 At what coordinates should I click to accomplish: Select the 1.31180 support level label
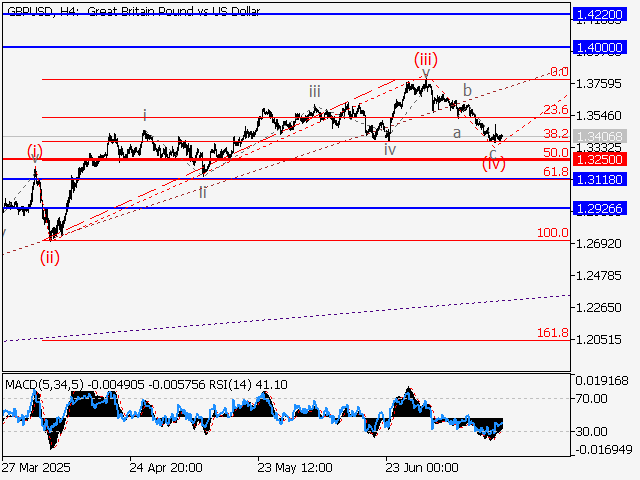pos(600,179)
